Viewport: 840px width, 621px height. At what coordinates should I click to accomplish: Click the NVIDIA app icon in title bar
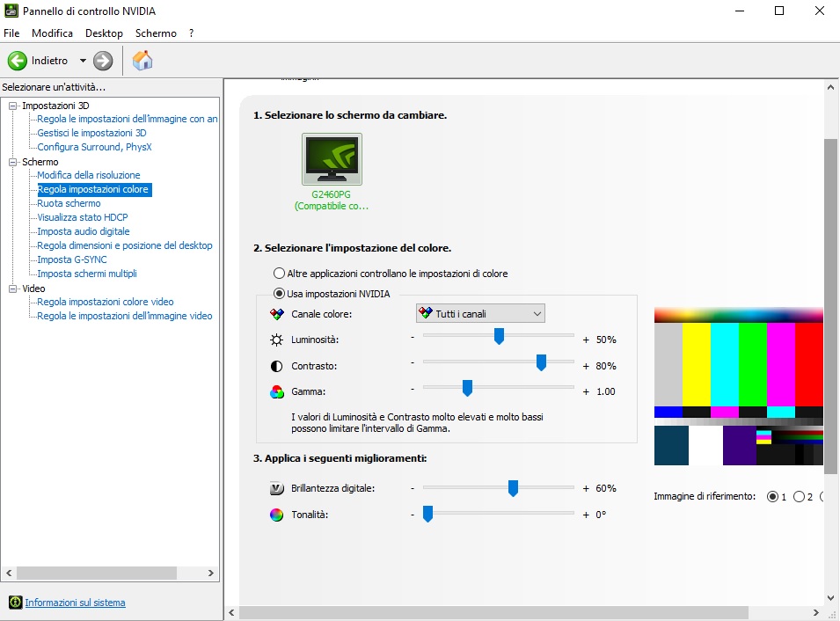(11, 11)
